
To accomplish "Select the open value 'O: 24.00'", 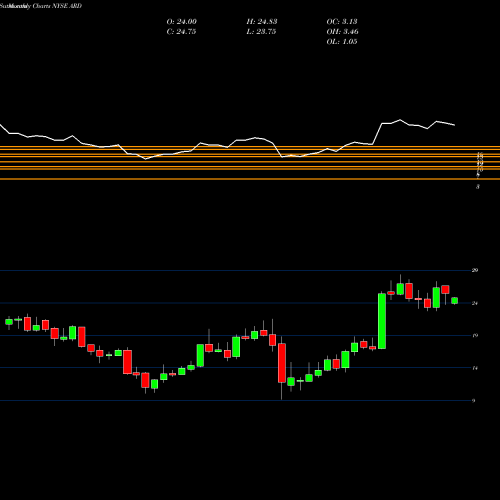I will click(x=182, y=22).
